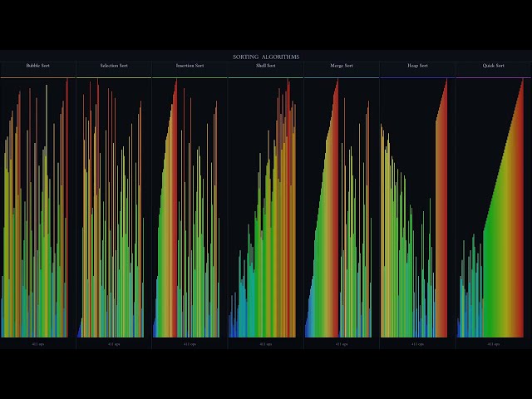
Task: Click the ops counter beneath Merge Sort
Action: [342, 344]
